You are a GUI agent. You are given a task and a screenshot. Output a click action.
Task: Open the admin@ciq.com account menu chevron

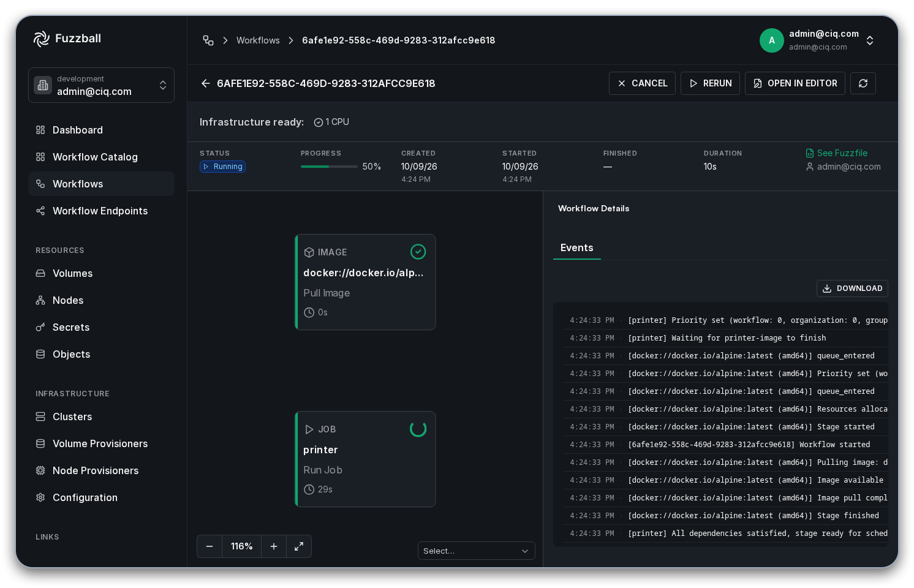coord(870,40)
